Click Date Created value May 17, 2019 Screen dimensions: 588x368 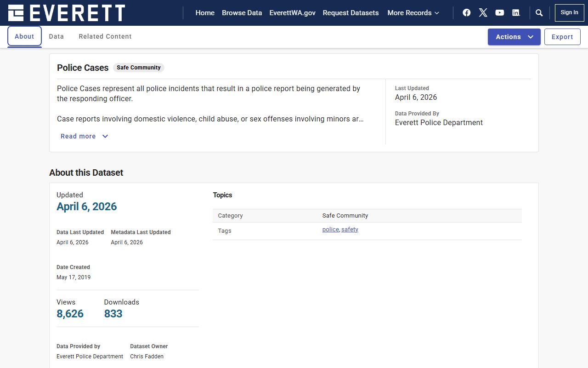pos(73,277)
